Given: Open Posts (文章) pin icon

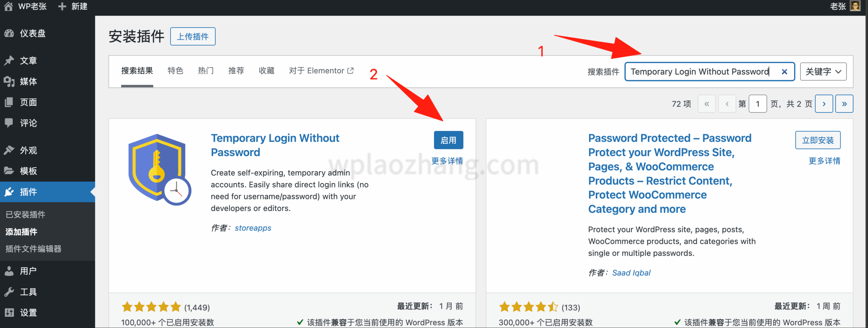Looking at the screenshot, I should pos(9,60).
